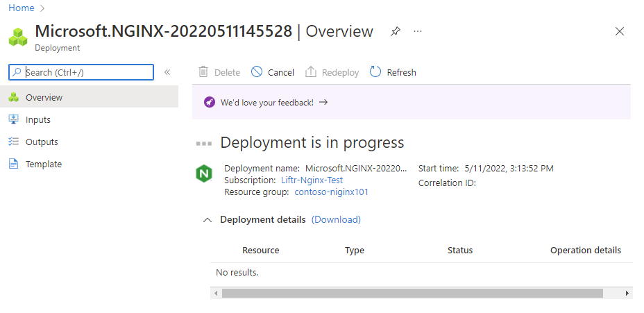Click the purple feedback rocket icon
Screen dimensions: 644x313
click(210, 102)
